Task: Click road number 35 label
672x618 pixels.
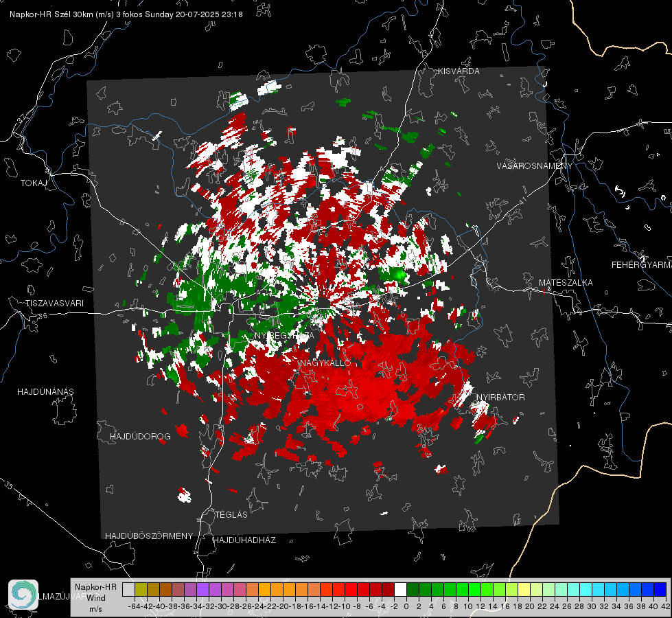Action: coord(8,485)
